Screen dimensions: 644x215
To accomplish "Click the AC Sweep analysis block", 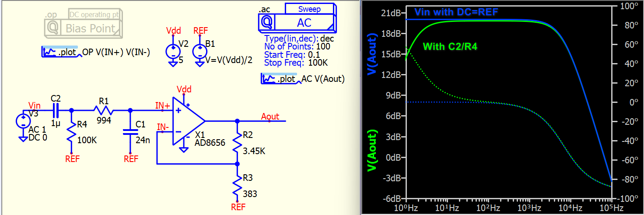I will click(x=297, y=21).
